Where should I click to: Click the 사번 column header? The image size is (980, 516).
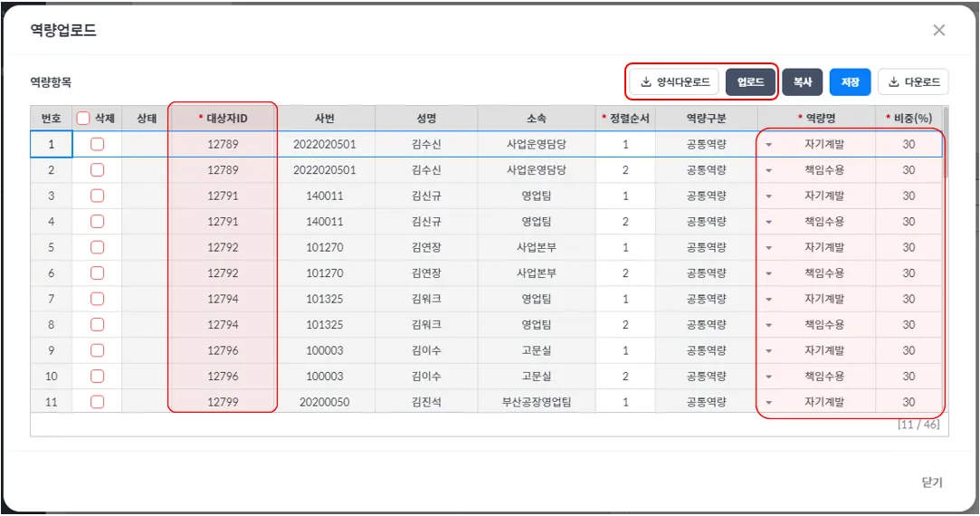pos(325,119)
